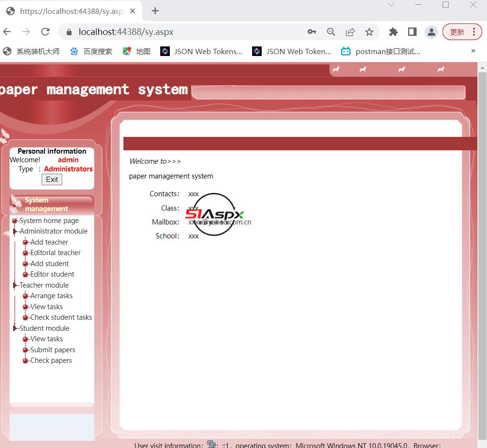Expand the Teacher module tree node
Viewport: 487px width, 448px height.
point(15,285)
